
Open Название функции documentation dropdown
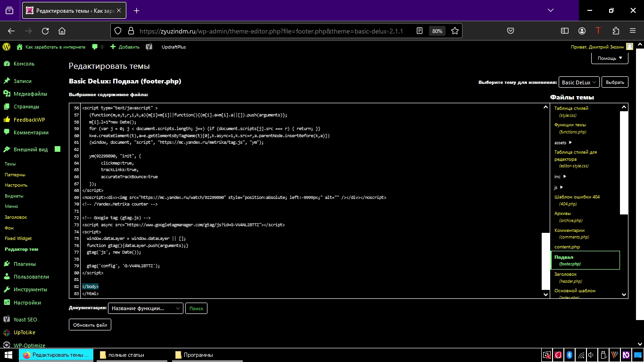(146, 308)
